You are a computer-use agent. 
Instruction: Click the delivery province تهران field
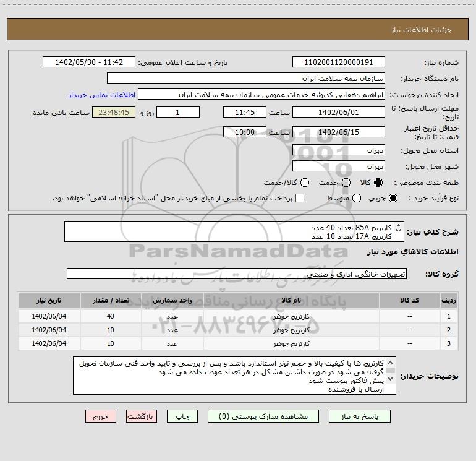click(x=339, y=150)
